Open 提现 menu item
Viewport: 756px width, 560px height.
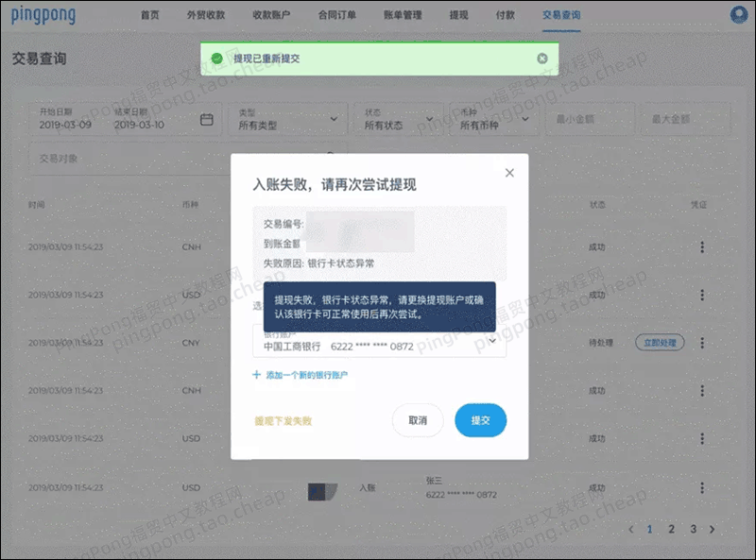(x=458, y=15)
